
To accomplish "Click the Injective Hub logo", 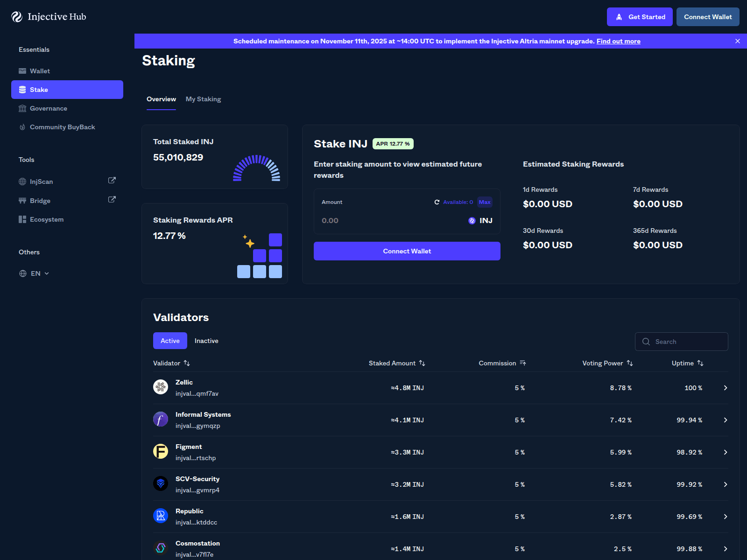I will [x=49, y=17].
